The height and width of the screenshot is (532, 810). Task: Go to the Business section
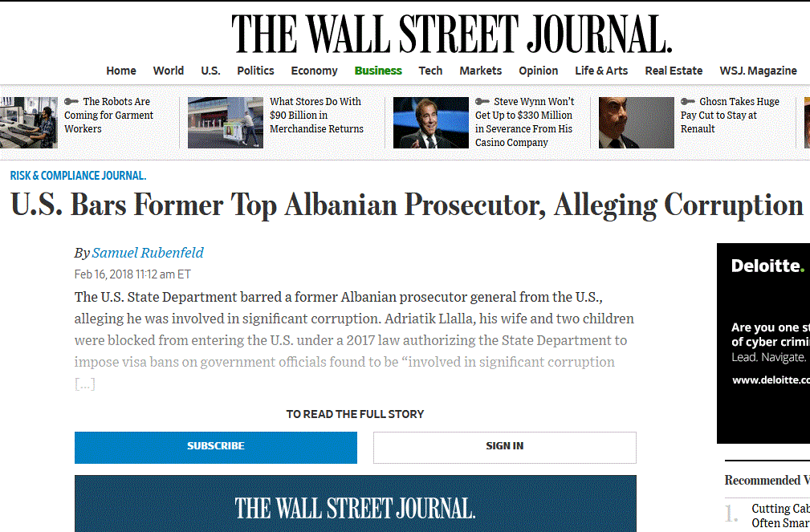coord(378,71)
